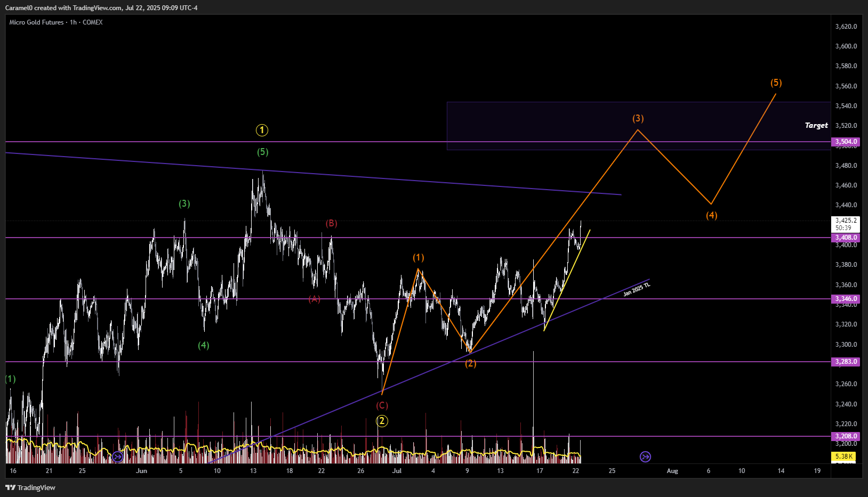Click the purple arrow icon near late May
This screenshot has width=868, height=497.
coord(118,457)
